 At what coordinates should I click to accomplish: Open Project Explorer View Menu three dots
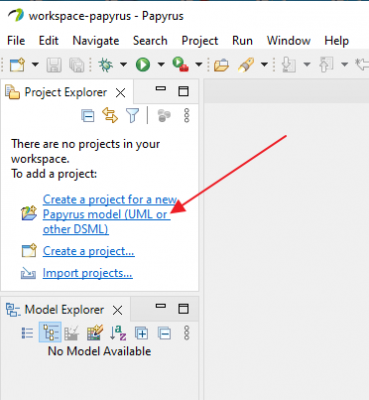click(187, 115)
